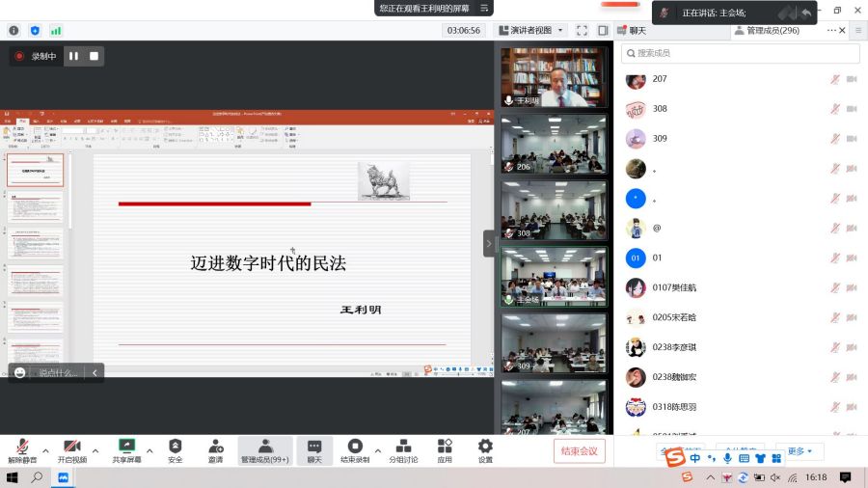Viewport: 868px width, 488px height.
Task: Click the 共享屏幕 share screen icon
Action: pos(126,447)
